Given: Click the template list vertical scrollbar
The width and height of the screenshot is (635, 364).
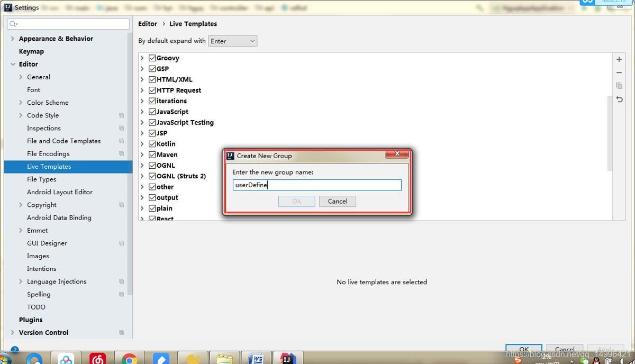Looking at the screenshot, I should click(610, 132).
